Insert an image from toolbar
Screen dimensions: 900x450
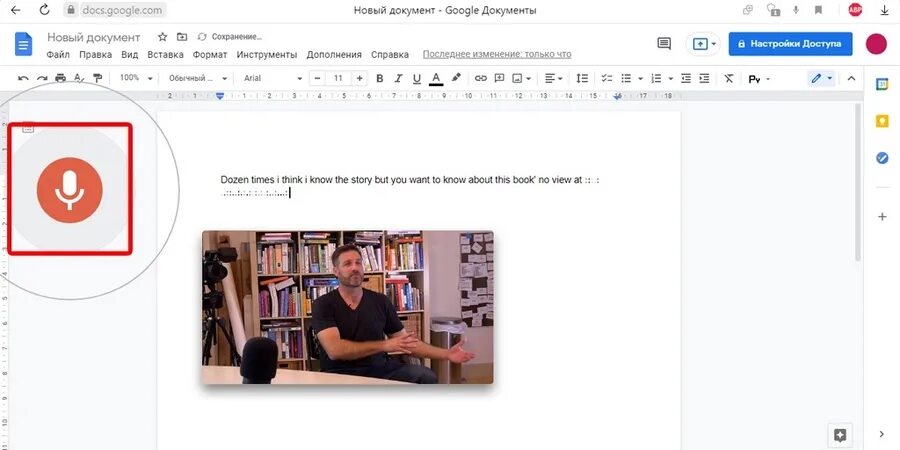(x=517, y=78)
